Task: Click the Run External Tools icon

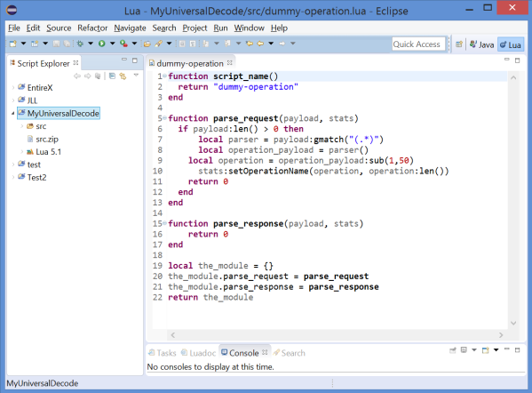Action: pyautogui.click(x=123, y=44)
